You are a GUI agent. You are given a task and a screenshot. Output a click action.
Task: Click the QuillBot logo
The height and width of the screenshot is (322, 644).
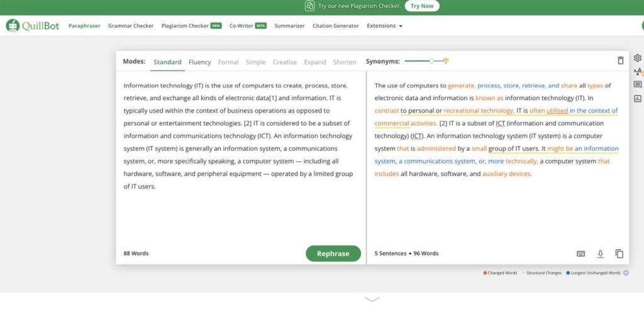pos(33,26)
